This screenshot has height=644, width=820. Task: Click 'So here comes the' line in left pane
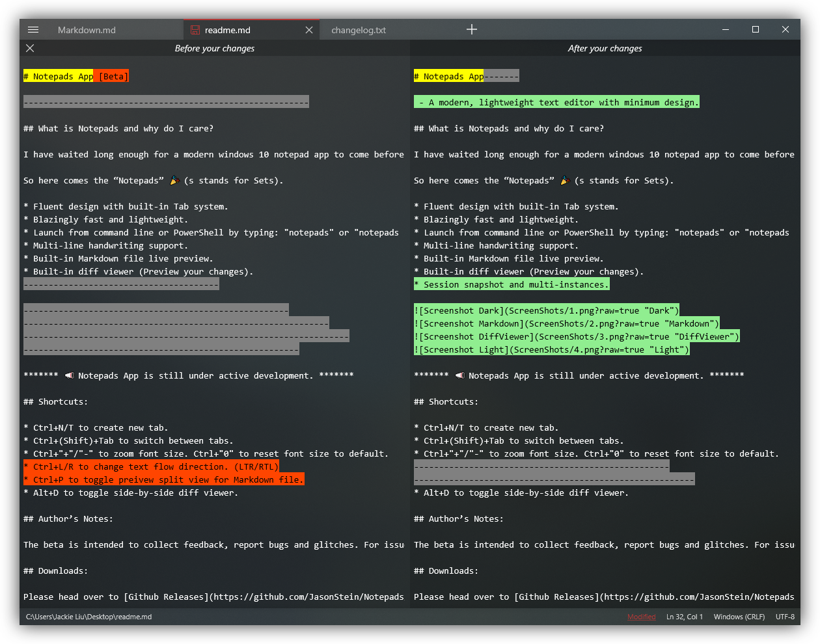[x=153, y=180]
